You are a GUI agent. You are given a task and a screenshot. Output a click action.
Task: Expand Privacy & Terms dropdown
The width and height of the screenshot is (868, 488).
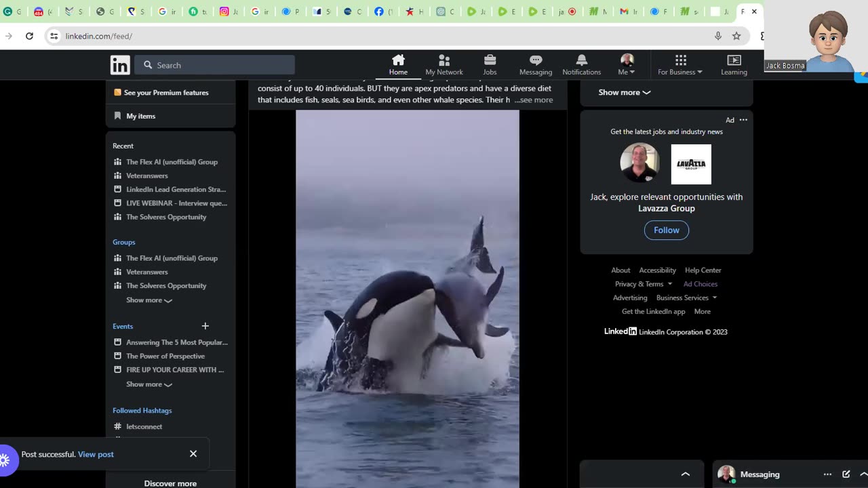click(x=644, y=284)
